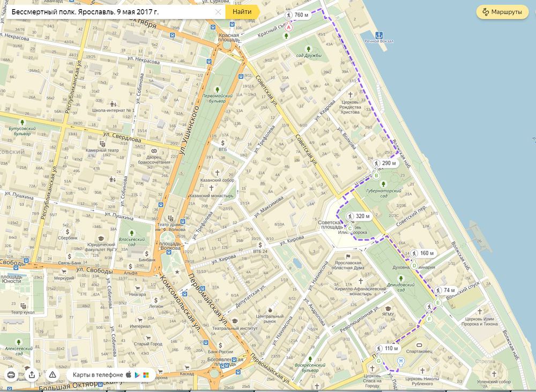
Task: Click the Церковь Илии Пророка и Тихона cross
Action: (x=480, y=311)
